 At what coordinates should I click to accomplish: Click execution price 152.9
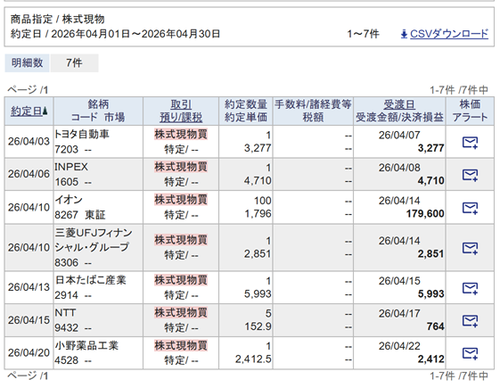pos(258,326)
